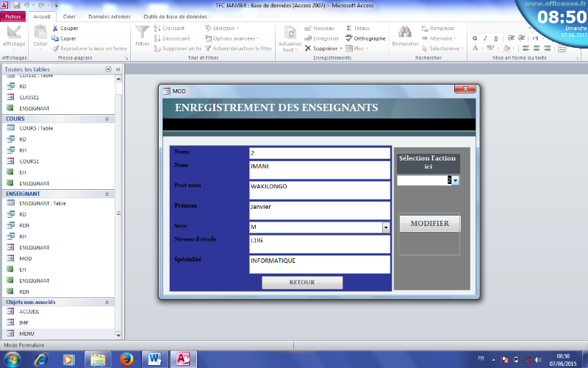Click Reproduire la mise en forme
Image resolution: width=588 pixels, height=368 pixels.
(90, 49)
